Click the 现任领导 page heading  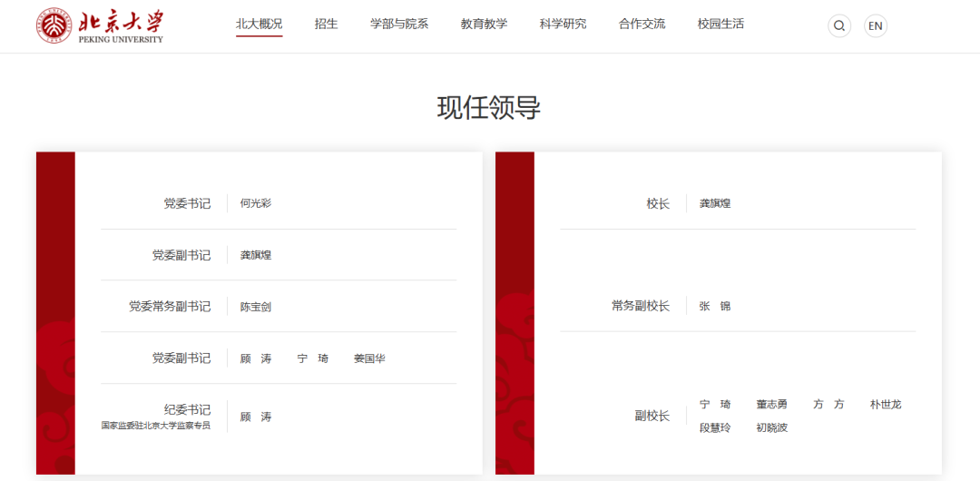489,109
